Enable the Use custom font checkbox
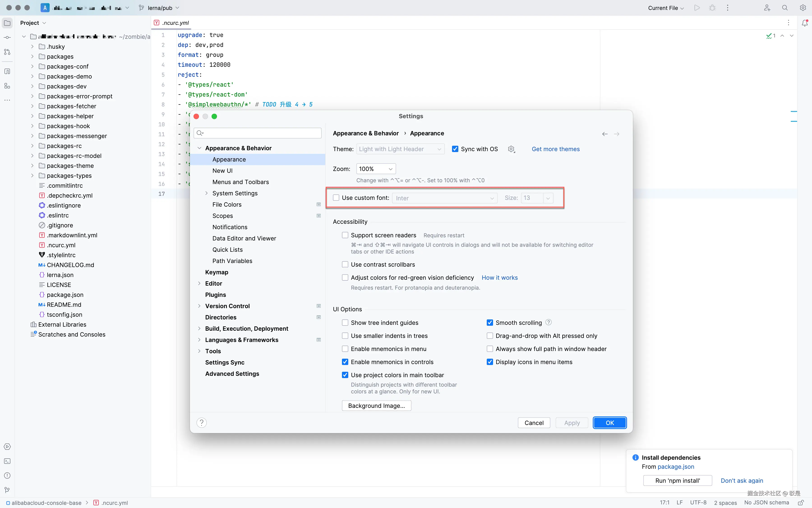The height and width of the screenshot is (508, 812). click(x=336, y=198)
